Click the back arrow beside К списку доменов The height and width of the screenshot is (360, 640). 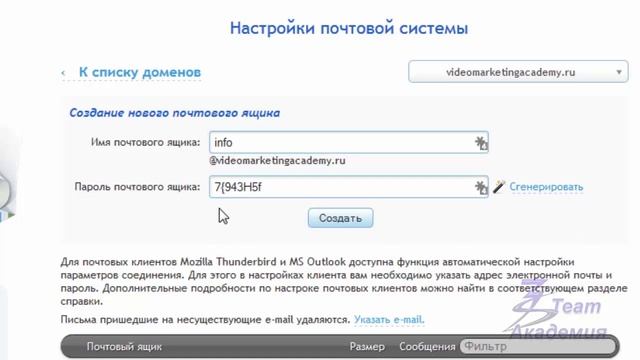(x=63, y=73)
